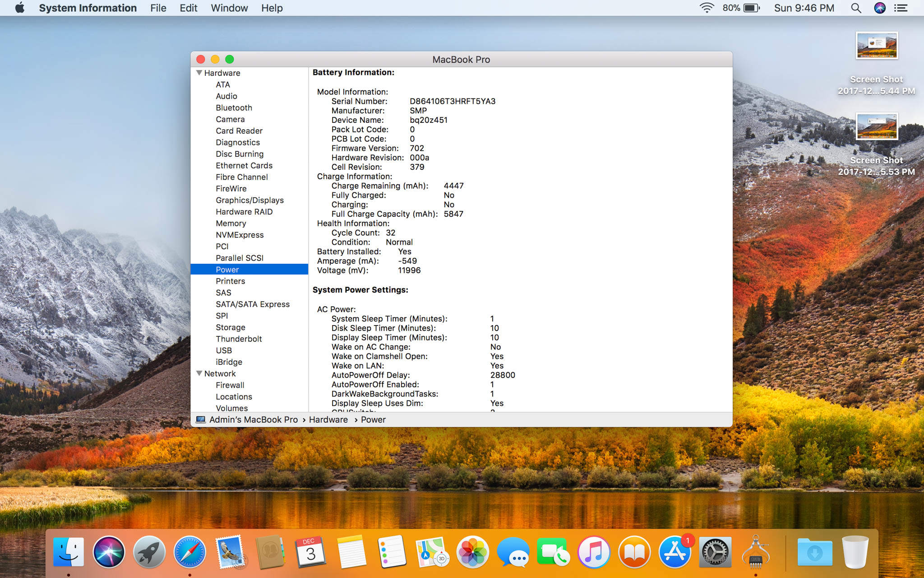
Task: Open Spotlight search magnifier
Action: (x=856, y=8)
